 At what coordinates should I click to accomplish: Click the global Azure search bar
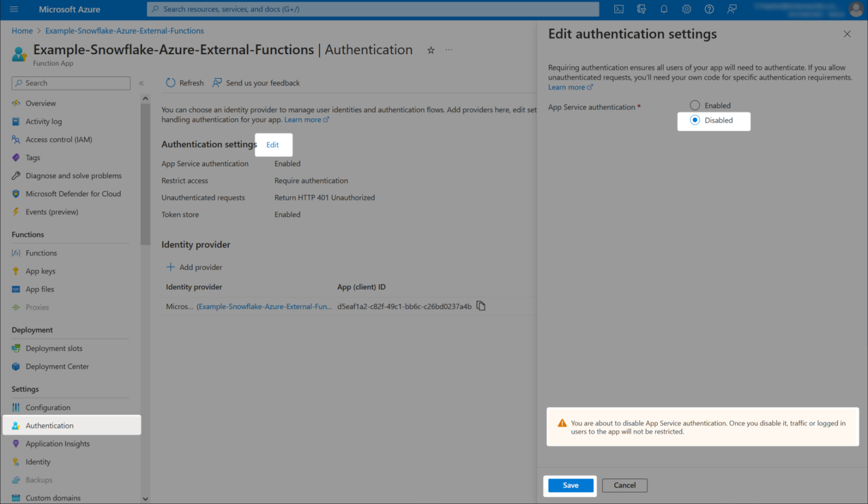click(373, 9)
